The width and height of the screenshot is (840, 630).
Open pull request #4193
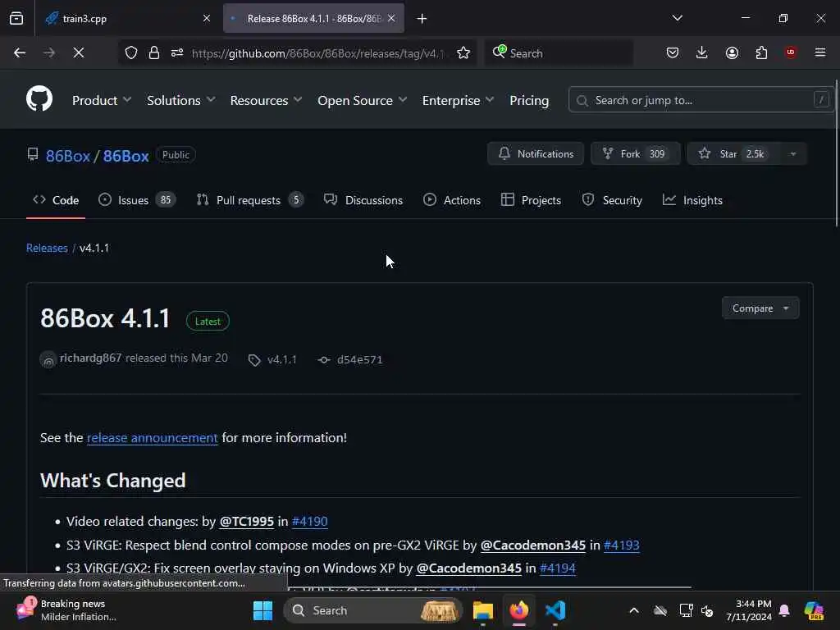pyautogui.click(x=622, y=545)
